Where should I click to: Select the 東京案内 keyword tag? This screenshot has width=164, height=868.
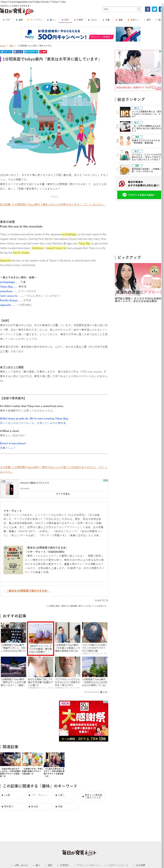pos(13,806)
